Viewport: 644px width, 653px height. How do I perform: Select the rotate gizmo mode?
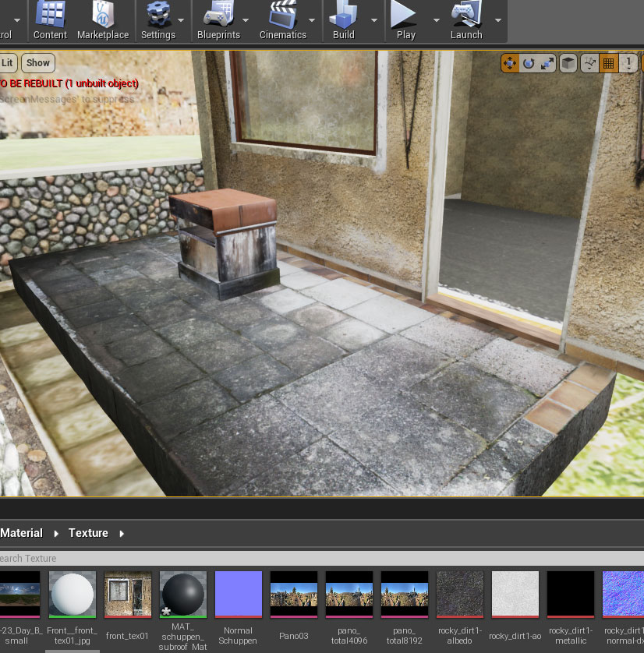click(x=529, y=63)
